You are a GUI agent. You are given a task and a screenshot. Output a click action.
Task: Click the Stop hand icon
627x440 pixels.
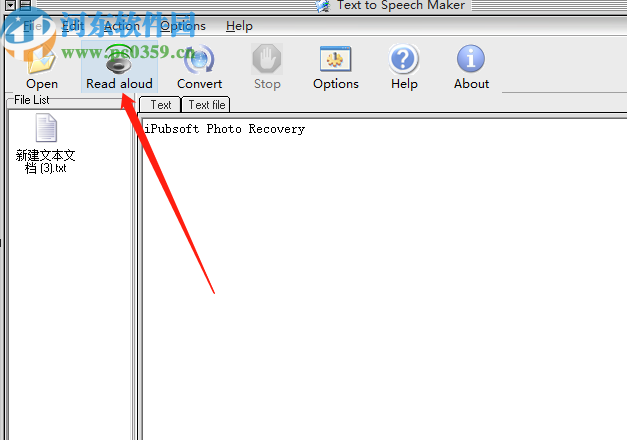point(267,59)
